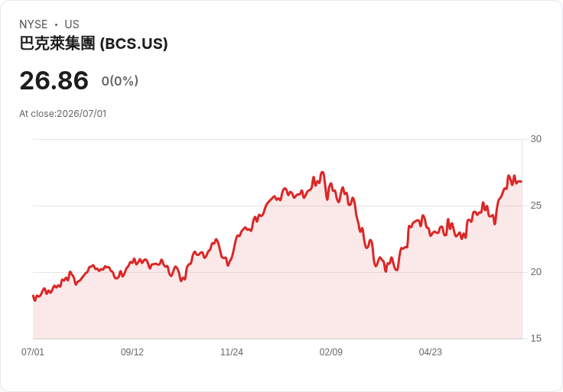Click the 07/01 date label on x-axis
The height and width of the screenshot is (392, 563).
[x=33, y=352]
